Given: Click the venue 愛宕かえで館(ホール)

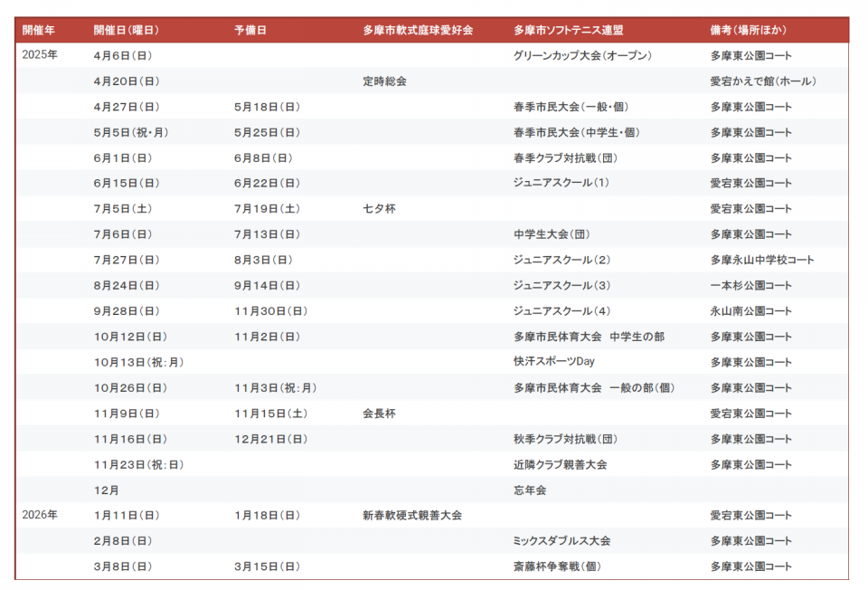Looking at the screenshot, I should pos(763,81).
